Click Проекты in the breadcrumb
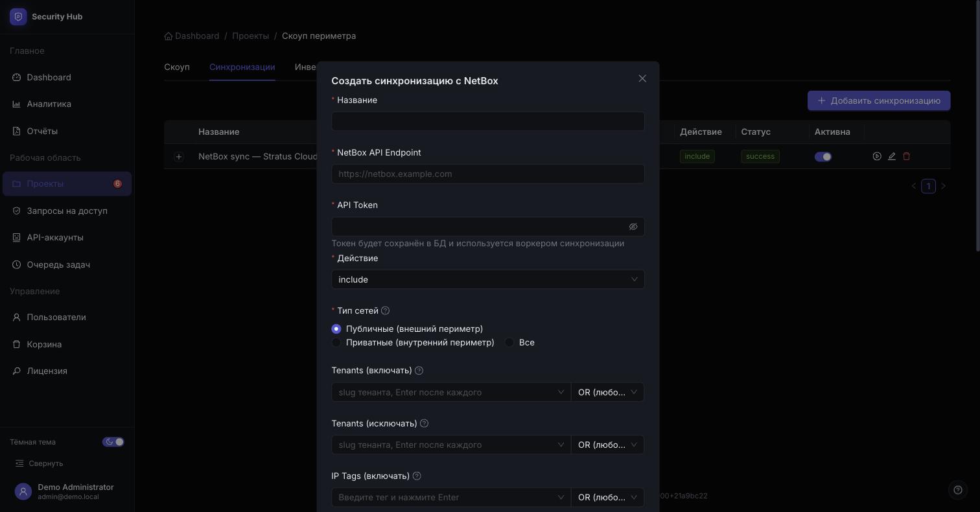The height and width of the screenshot is (512, 980). (x=251, y=36)
